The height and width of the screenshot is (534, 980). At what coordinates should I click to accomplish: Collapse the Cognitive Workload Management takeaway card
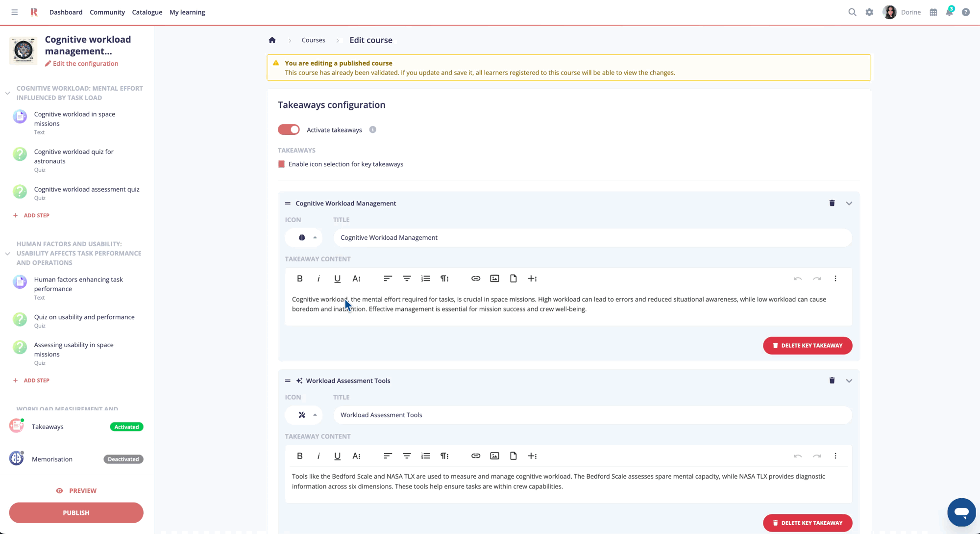click(849, 203)
